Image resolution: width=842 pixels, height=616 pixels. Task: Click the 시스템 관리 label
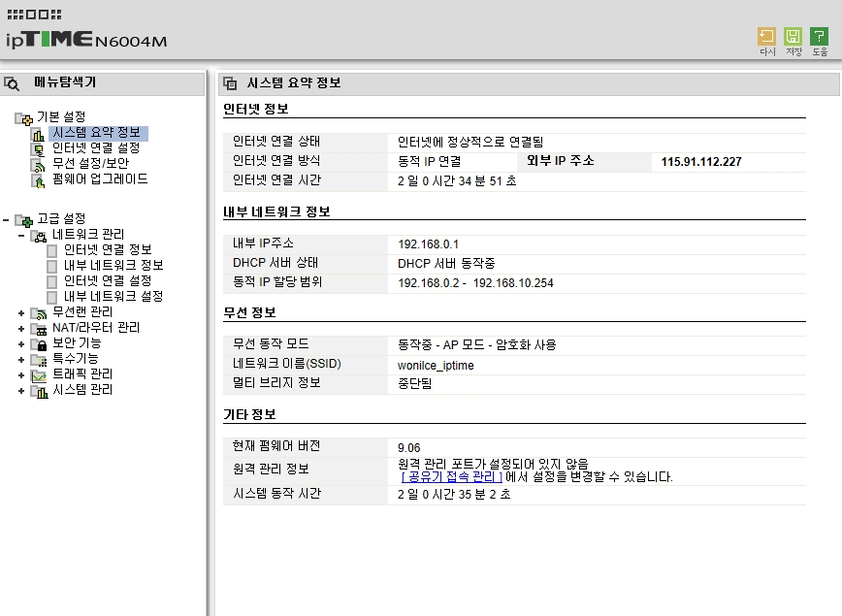click(82, 390)
